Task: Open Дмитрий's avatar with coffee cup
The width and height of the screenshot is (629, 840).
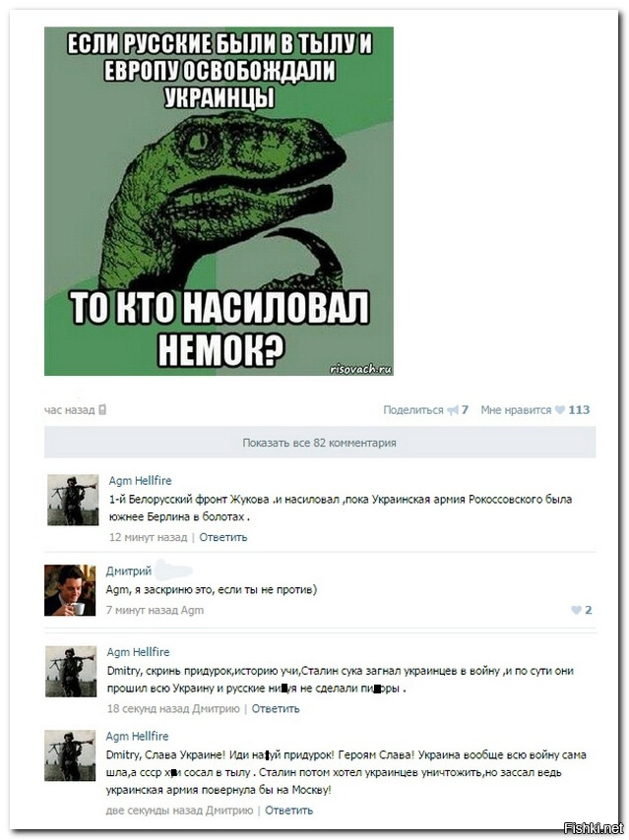Action: click(x=70, y=590)
